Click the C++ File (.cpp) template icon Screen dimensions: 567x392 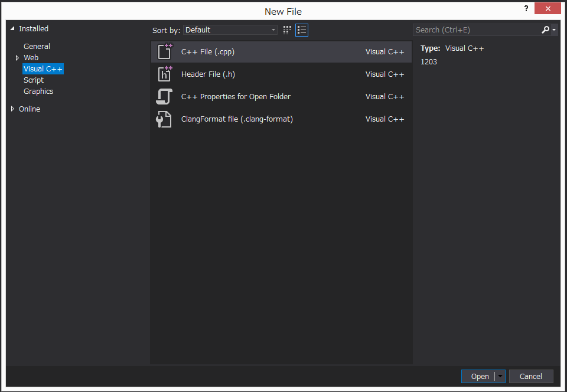[165, 51]
